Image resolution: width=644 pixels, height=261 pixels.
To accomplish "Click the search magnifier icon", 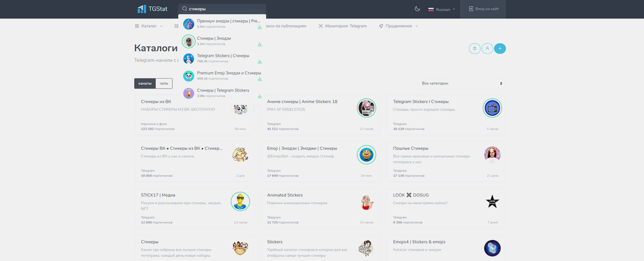I will [184, 8].
